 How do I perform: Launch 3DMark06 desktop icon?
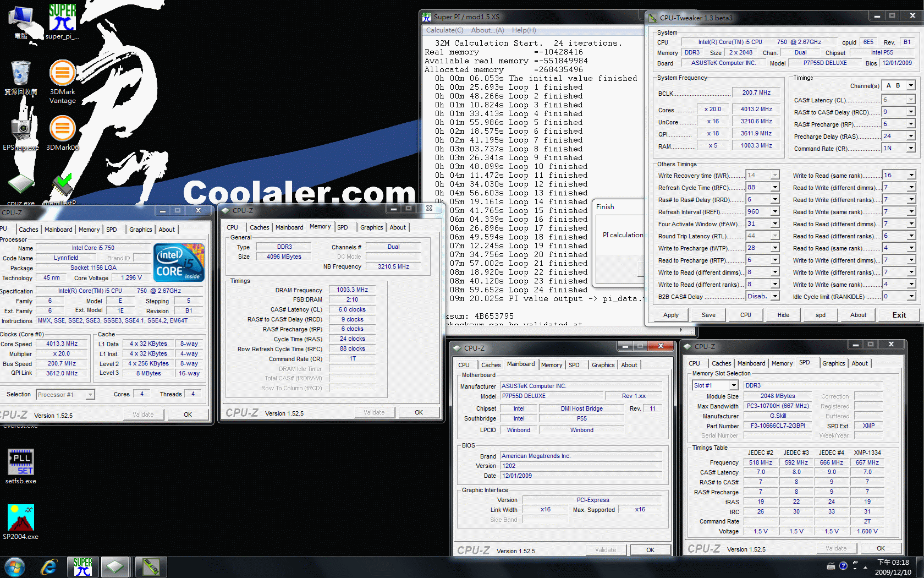click(x=62, y=133)
